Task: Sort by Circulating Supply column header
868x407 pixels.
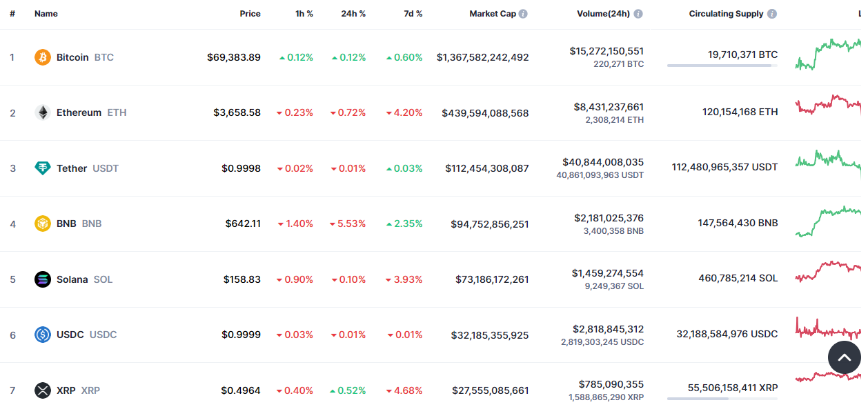Action: [727, 14]
